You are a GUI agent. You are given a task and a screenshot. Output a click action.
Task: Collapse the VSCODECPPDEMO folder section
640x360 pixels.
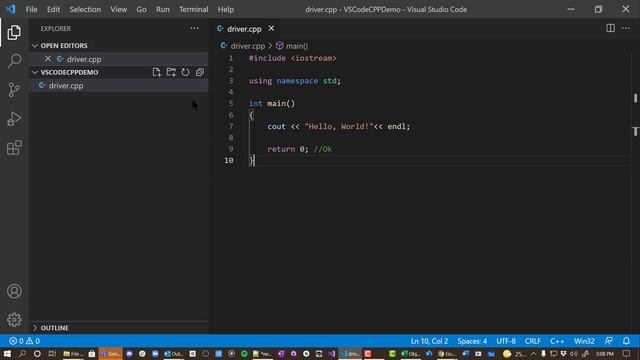pos(35,72)
